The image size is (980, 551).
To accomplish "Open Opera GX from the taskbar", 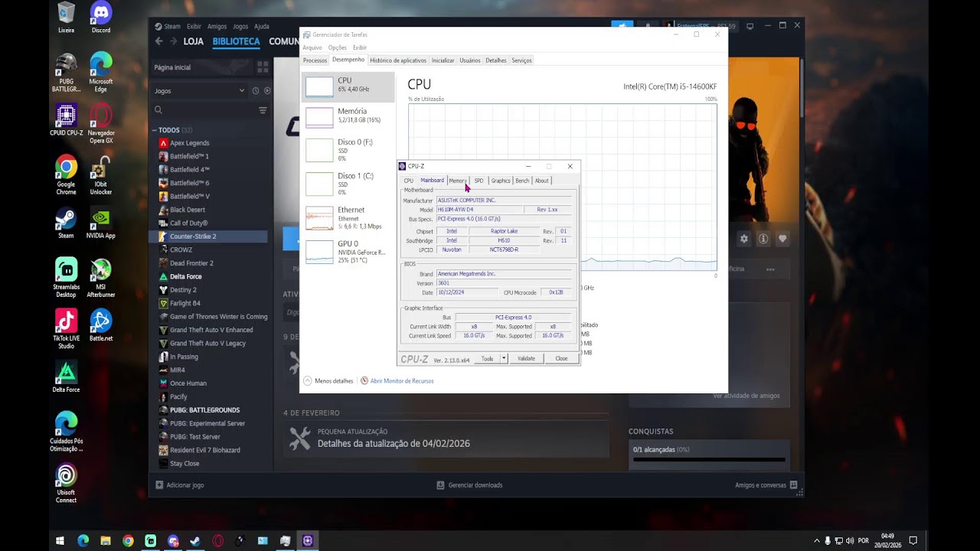I will (217, 540).
